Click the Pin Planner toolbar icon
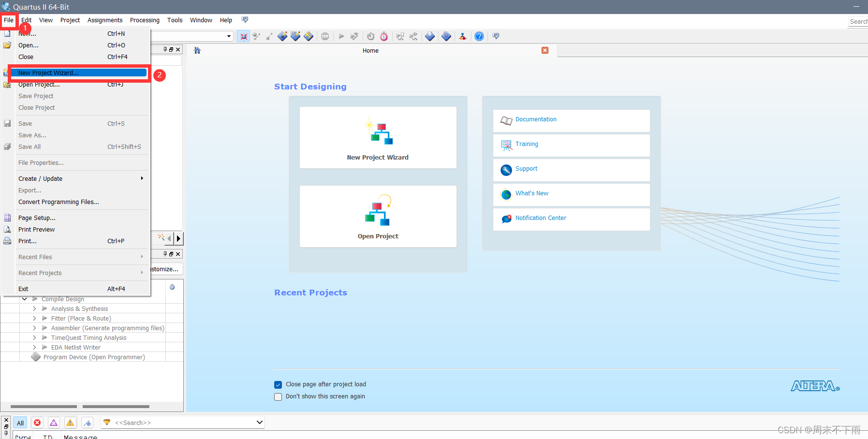868x439 pixels. [295, 36]
